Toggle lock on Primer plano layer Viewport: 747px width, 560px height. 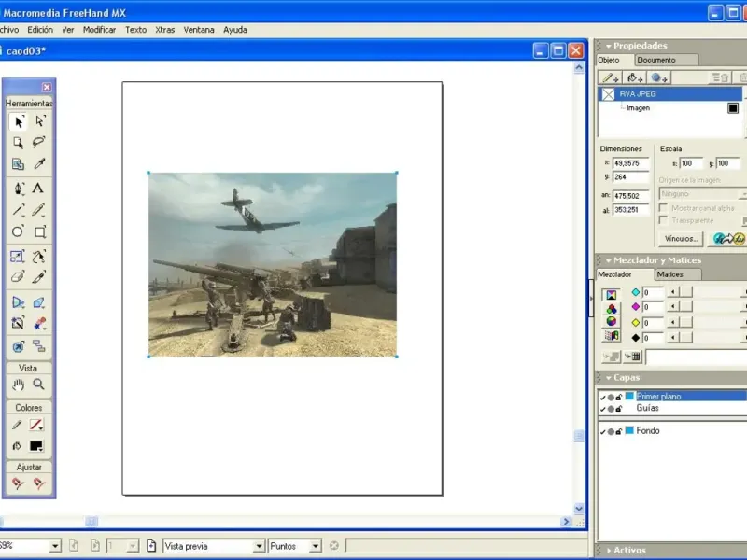[620, 397]
